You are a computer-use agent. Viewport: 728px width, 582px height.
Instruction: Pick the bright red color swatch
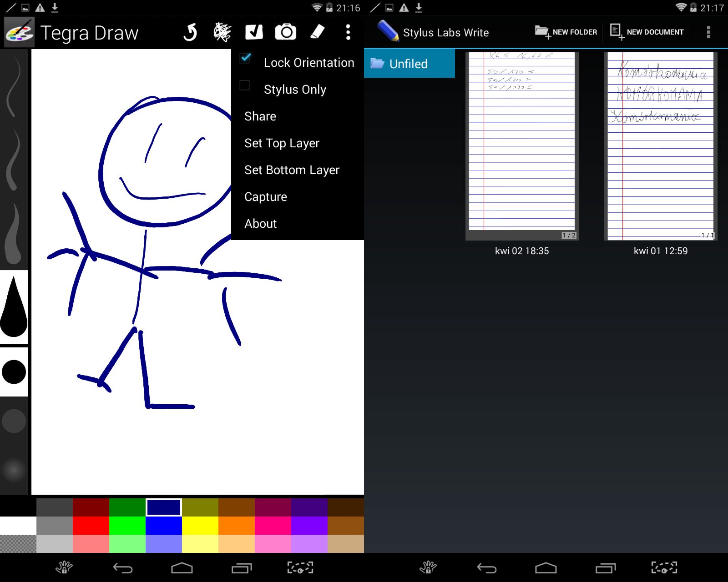click(x=91, y=526)
